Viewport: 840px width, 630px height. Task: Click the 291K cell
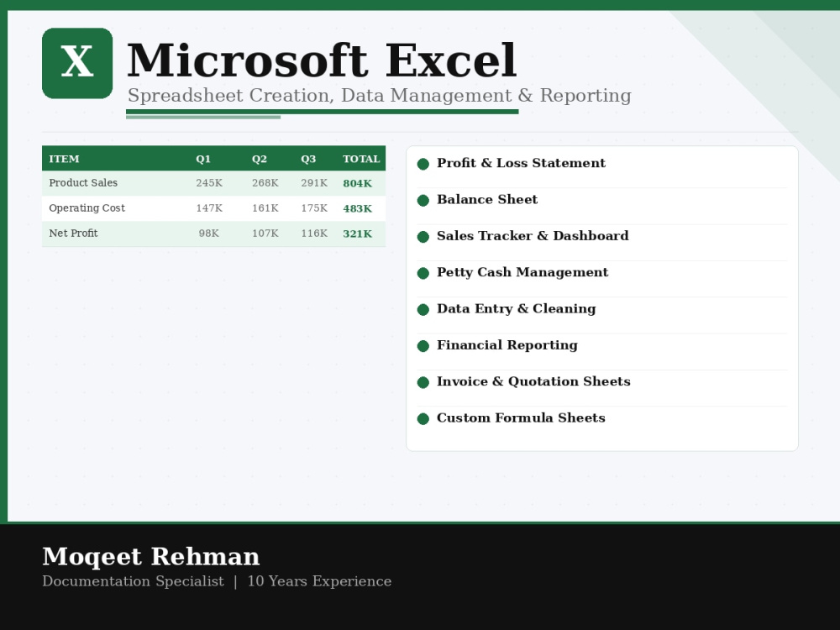point(314,183)
